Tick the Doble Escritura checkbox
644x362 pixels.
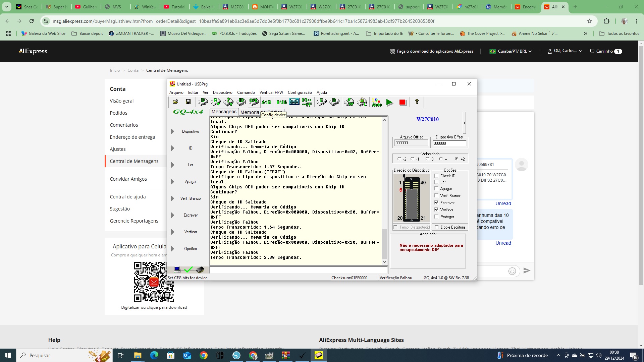pyautogui.click(x=437, y=227)
